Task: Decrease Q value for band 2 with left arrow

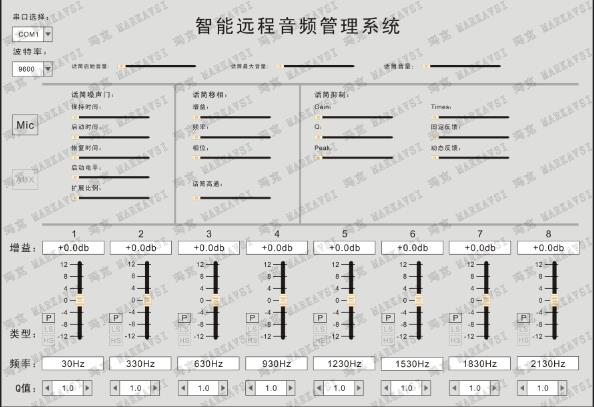Action: [x=115, y=388]
